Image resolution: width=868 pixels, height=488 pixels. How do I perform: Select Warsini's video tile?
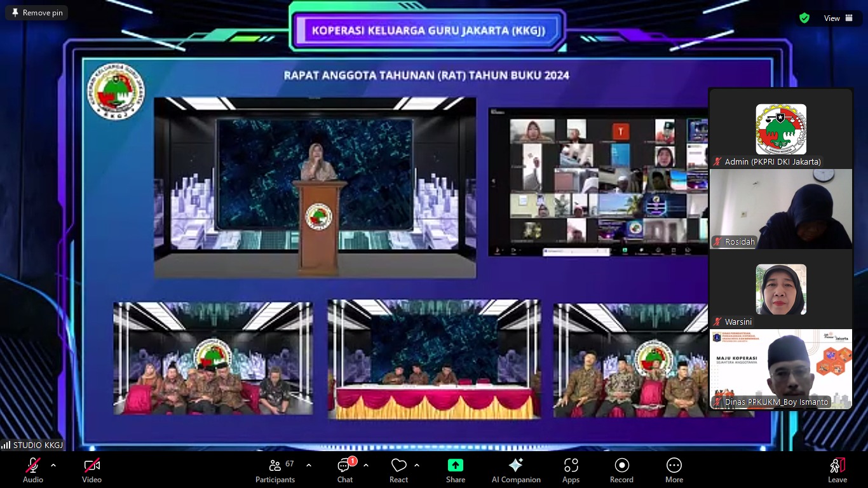click(x=781, y=288)
